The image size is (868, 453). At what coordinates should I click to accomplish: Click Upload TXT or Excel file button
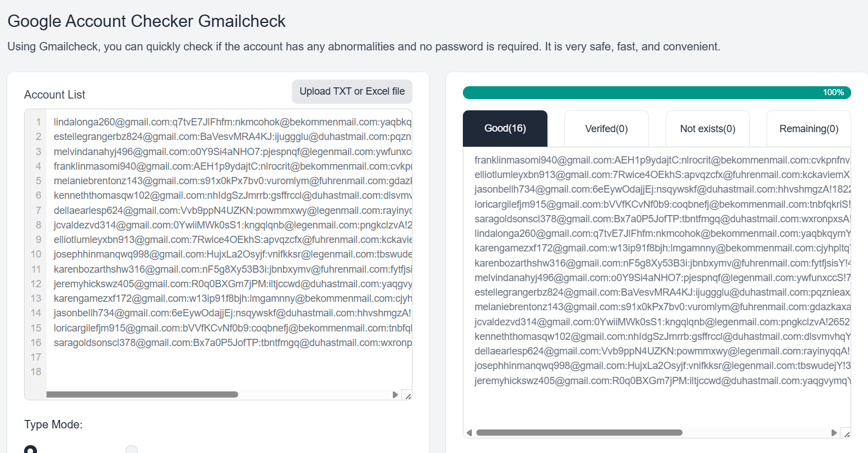352,91
